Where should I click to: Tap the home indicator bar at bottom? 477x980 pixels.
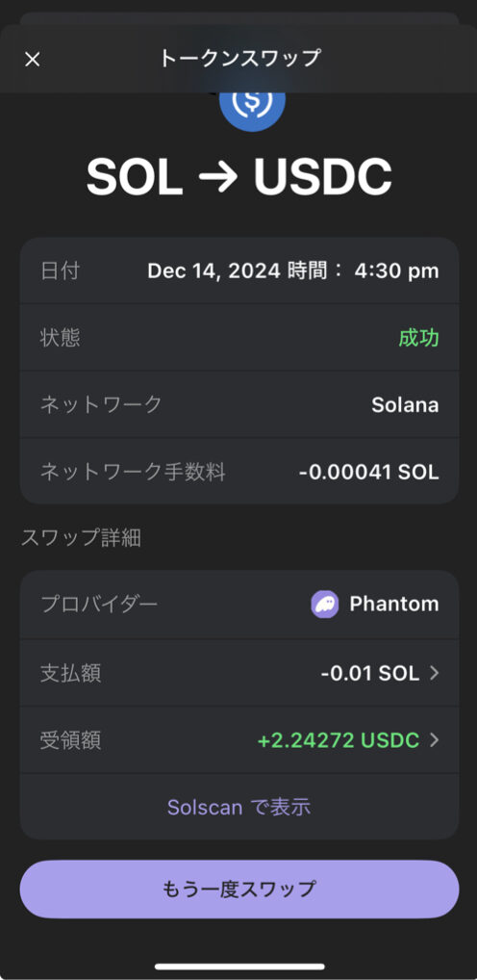coord(239,967)
